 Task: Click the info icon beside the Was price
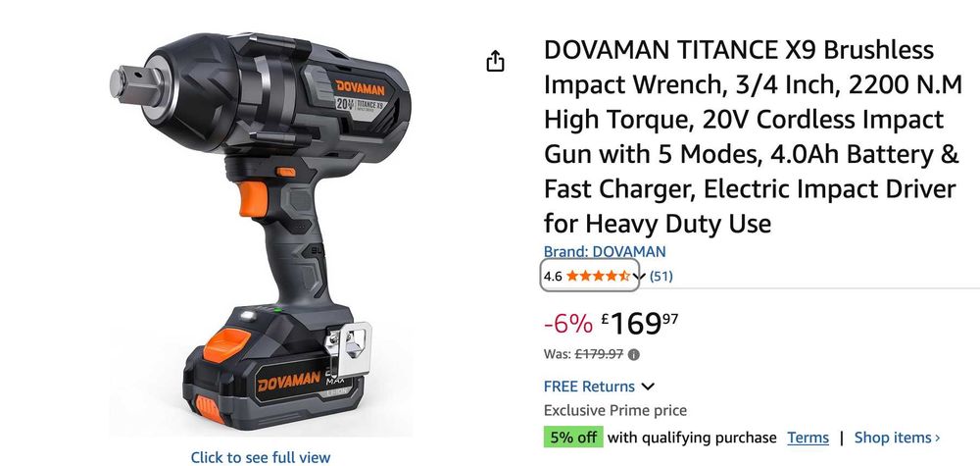(634, 355)
